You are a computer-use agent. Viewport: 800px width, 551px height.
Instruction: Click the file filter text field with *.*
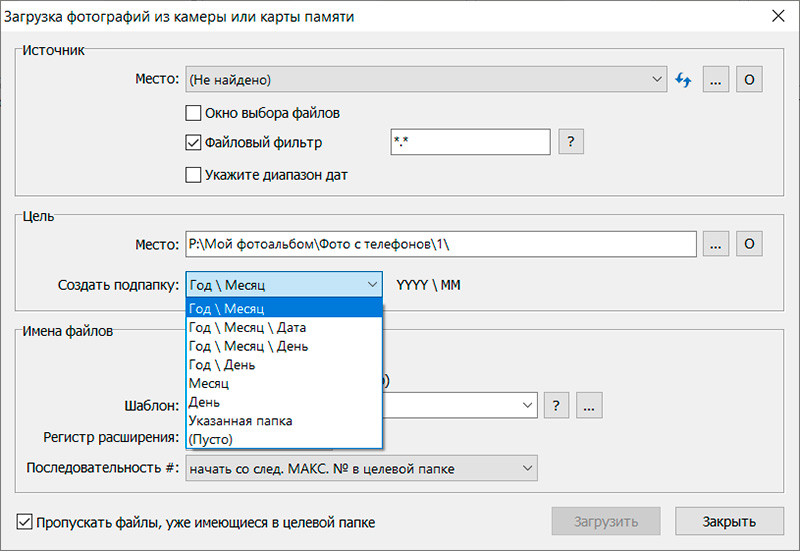pos(469,143)
